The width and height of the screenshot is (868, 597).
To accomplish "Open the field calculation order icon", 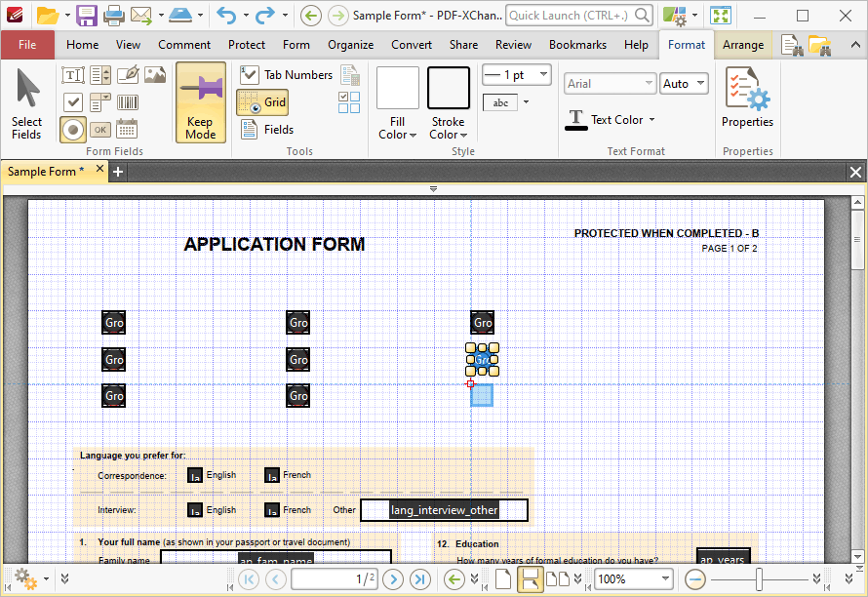I will click(x=350, y=75).
